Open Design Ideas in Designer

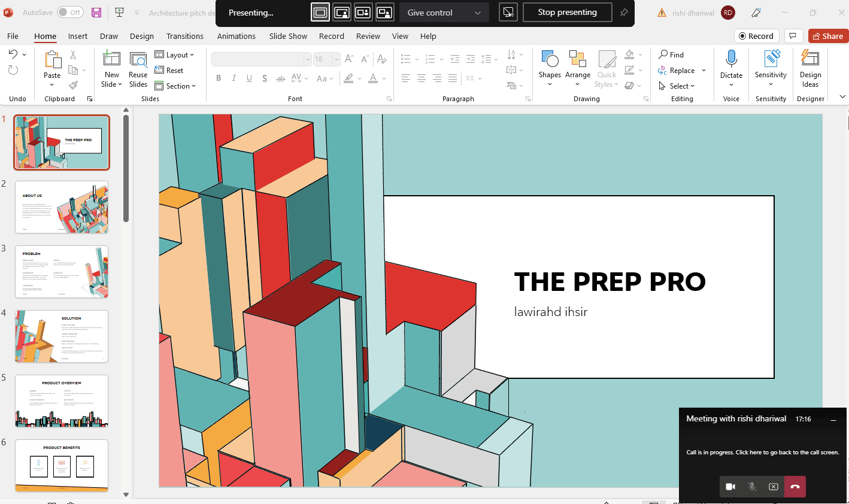point(810,68)
